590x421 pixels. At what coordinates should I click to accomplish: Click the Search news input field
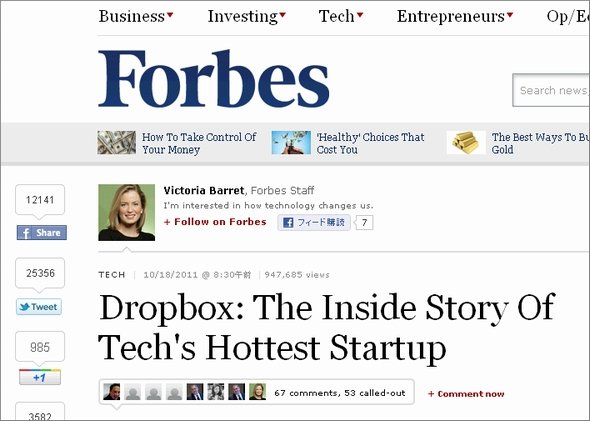(551, 90)
